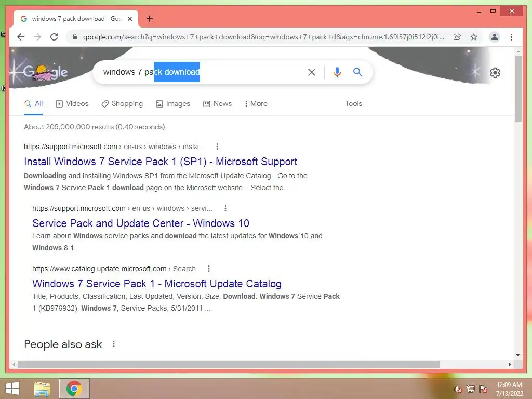The image size is (532, 399).
Task: Open Google quick settings gear
Action: 495,73
